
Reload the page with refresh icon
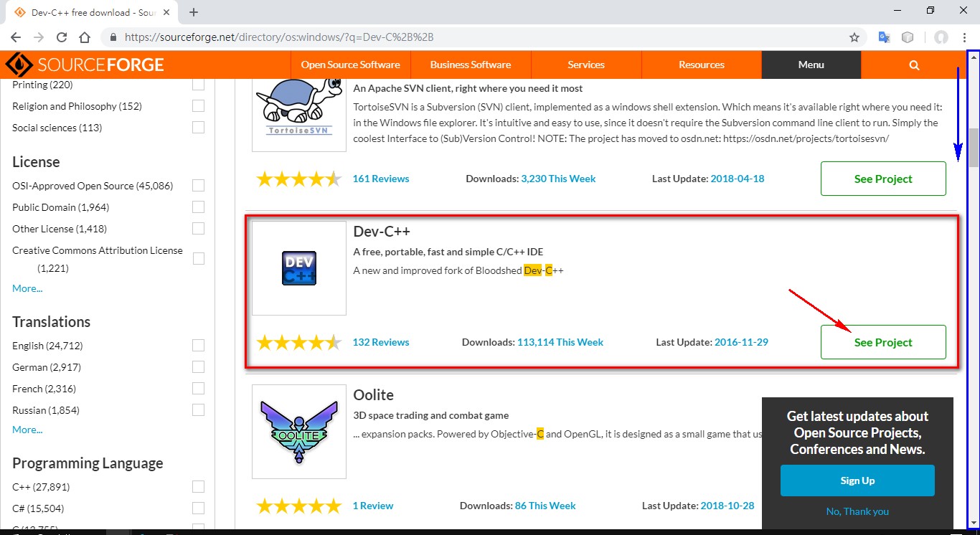click(x=62, y=37)
